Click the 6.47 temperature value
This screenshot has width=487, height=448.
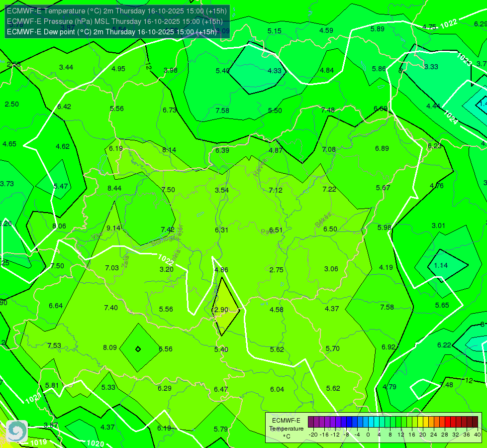tap(221, 389)
